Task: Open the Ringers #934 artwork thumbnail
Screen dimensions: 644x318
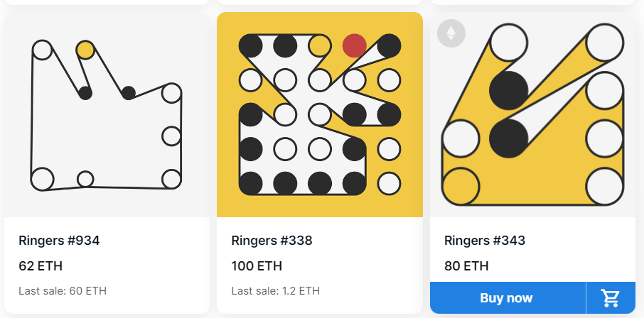Action: coord(107,114)
